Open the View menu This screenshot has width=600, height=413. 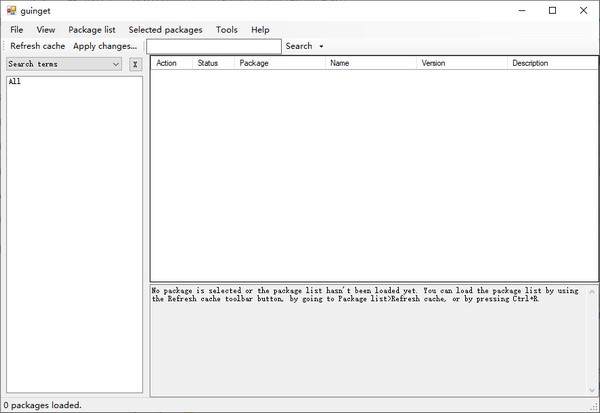[46, 30]
